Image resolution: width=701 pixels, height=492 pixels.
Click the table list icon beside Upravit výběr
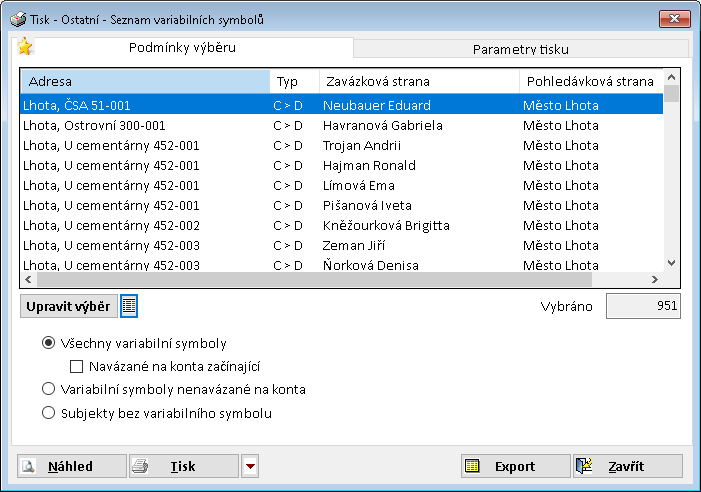(129, 306)
